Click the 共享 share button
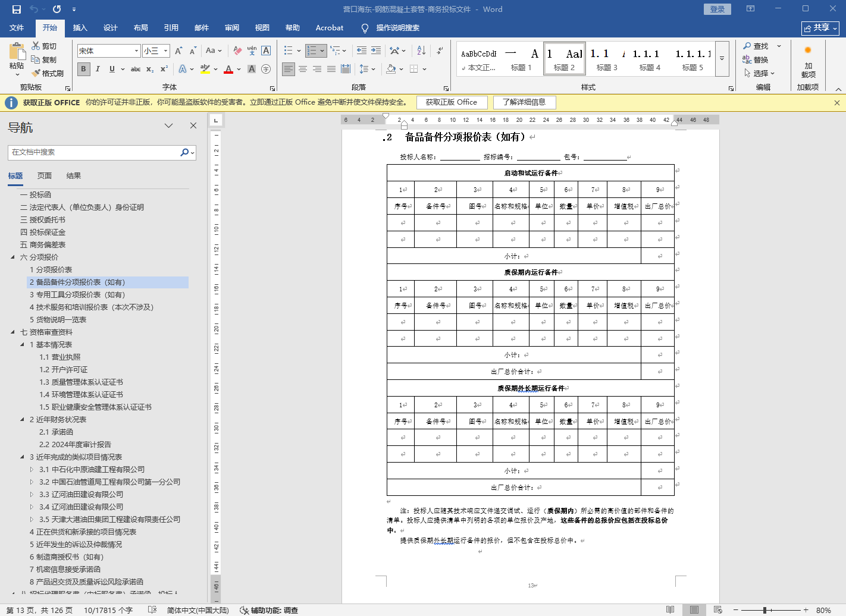Viewport: 846px width, 616px height. [820, 28]
